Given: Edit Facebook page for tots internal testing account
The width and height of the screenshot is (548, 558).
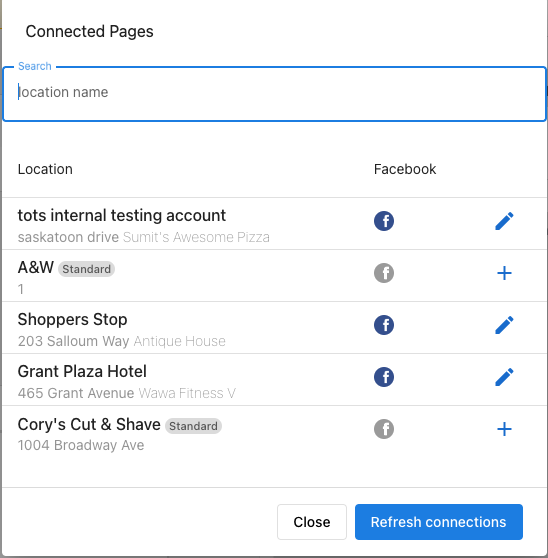Looking at the screenshot, I should click(504, 221).
